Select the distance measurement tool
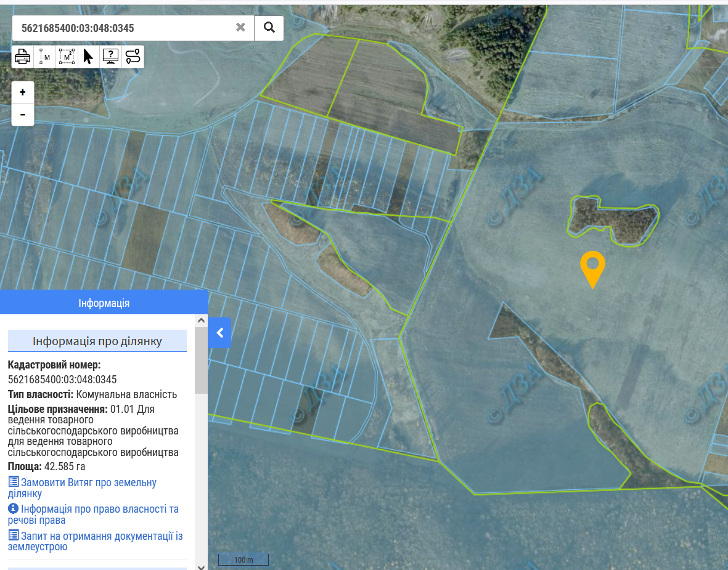 45,57
